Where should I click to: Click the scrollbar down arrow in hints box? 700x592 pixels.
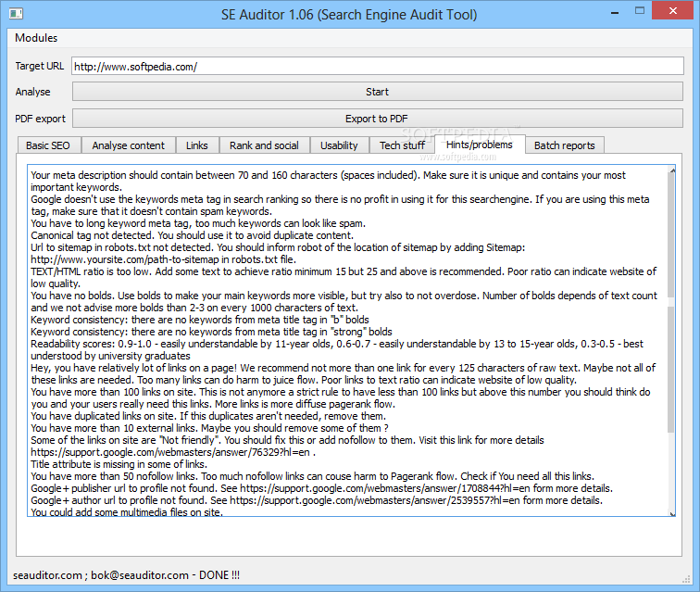[672, 513]
